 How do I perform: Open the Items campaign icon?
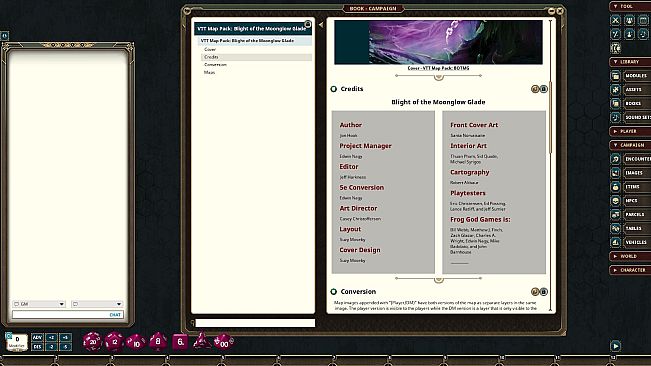pyautogui.click(x=615, y=187)
